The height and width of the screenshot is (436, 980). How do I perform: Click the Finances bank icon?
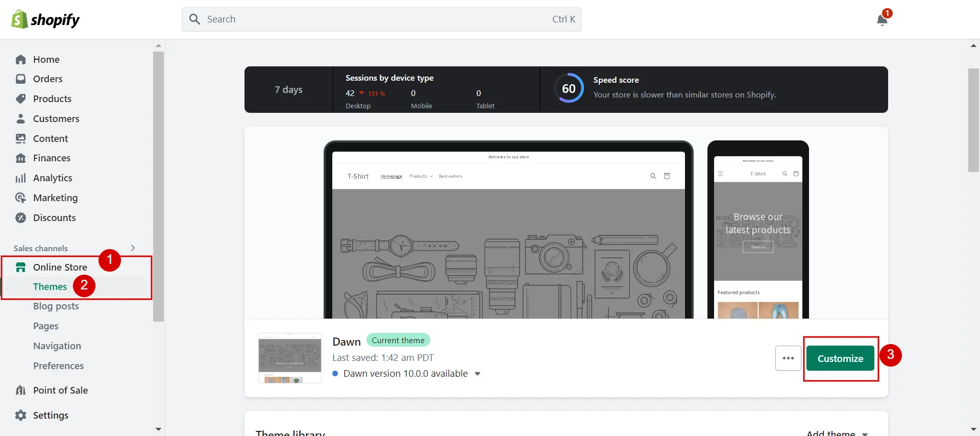coord(20,158)
